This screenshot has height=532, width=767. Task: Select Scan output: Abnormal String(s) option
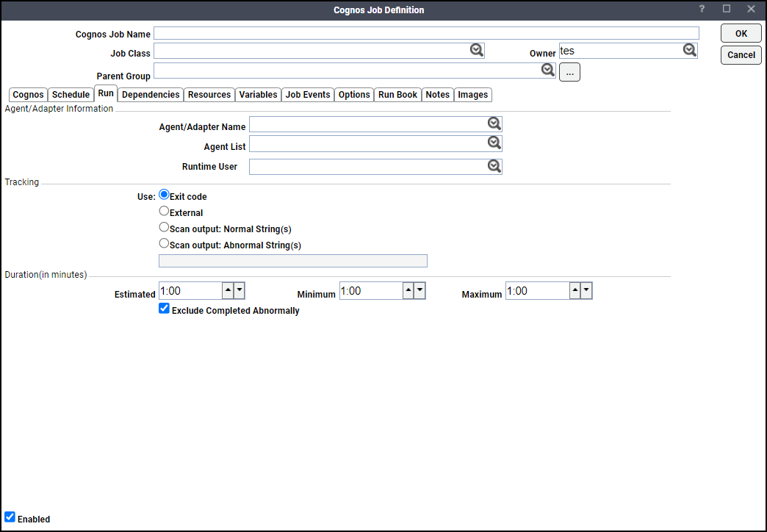click(165, 243)
